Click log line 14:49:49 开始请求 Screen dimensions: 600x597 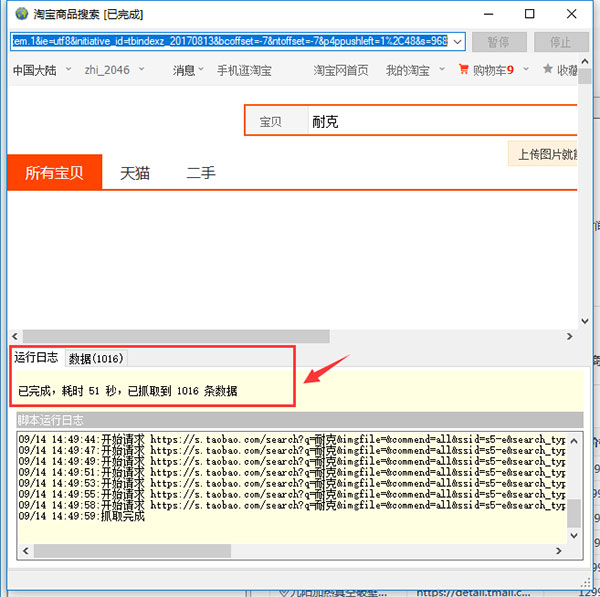[292, 462]
